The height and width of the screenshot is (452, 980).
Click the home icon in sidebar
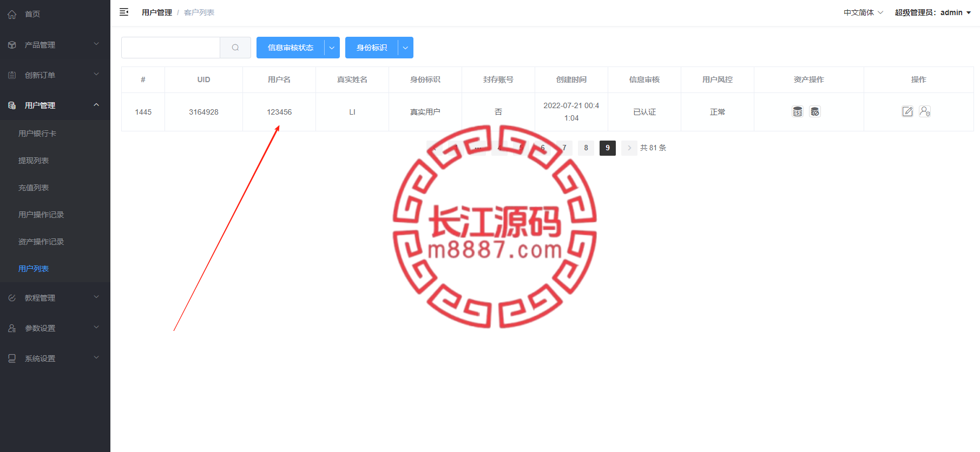(x=12, y=15)
